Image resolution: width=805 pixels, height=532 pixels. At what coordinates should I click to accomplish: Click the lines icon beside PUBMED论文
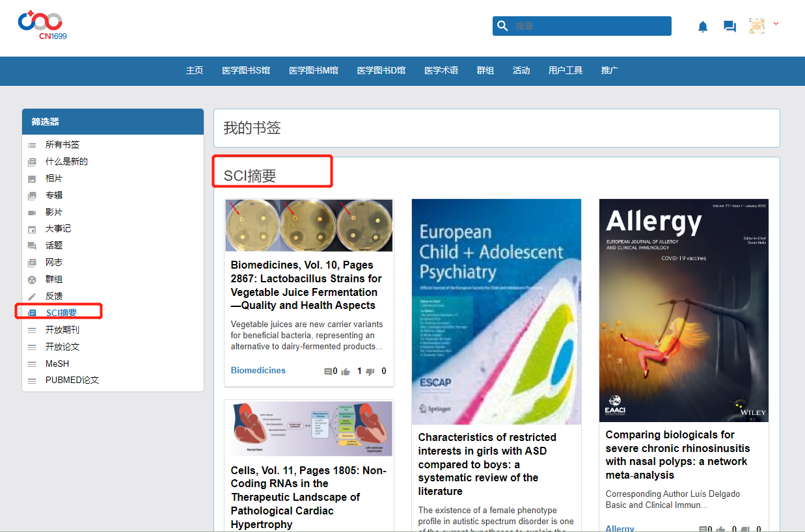(32, 380)
